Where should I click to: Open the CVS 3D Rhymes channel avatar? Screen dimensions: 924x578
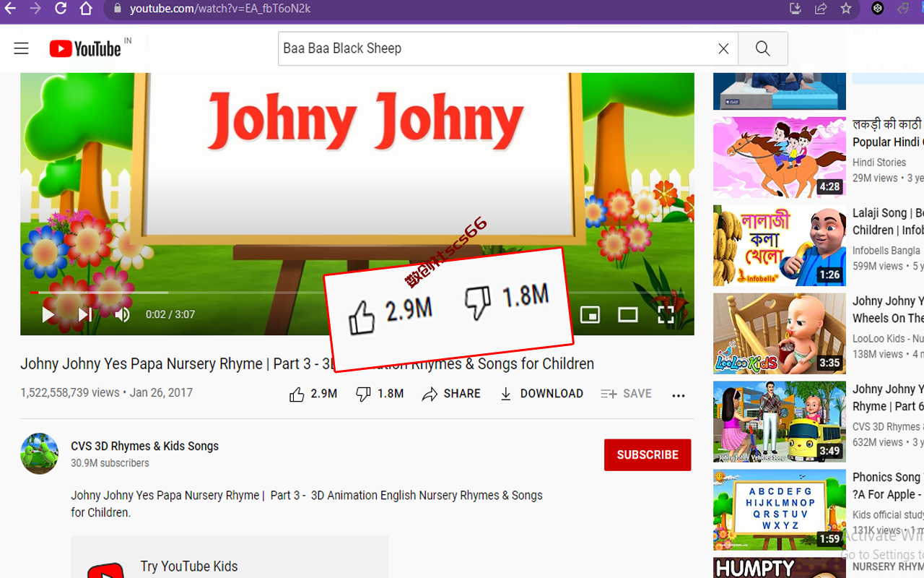40,454
